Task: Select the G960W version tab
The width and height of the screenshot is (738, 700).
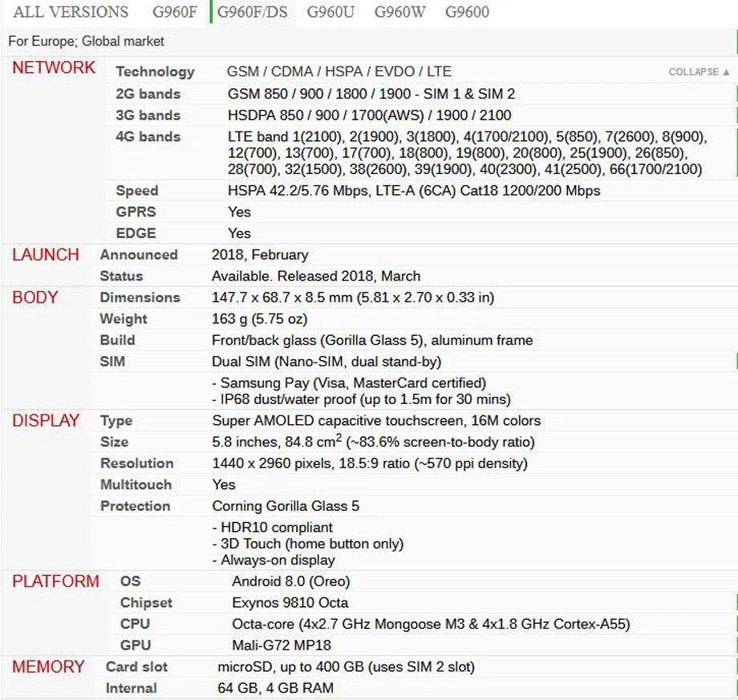Action: coord(399,12)
